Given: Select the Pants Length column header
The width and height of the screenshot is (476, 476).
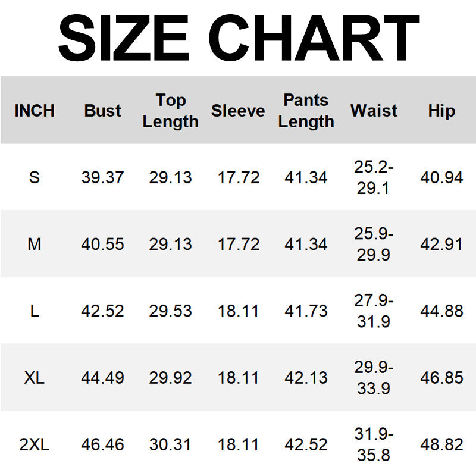Looking at the screenshot, I should click(306, 111).
